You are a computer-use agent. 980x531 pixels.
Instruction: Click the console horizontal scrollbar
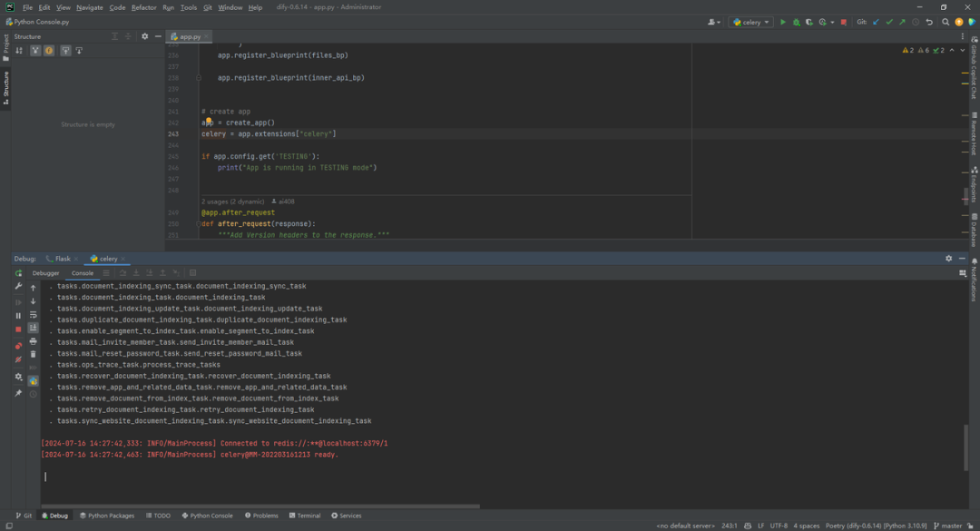[260, 506]
